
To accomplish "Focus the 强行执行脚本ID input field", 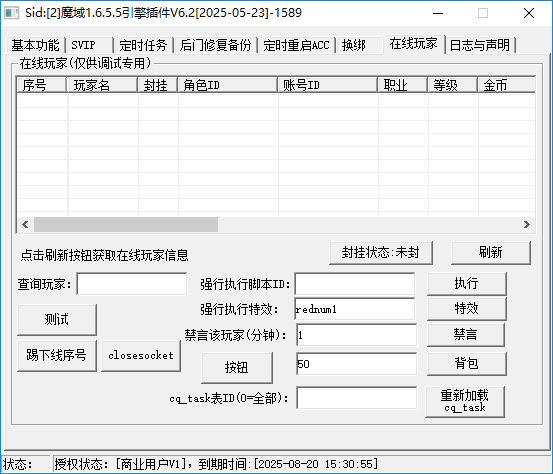I will (x=354, y=284).
